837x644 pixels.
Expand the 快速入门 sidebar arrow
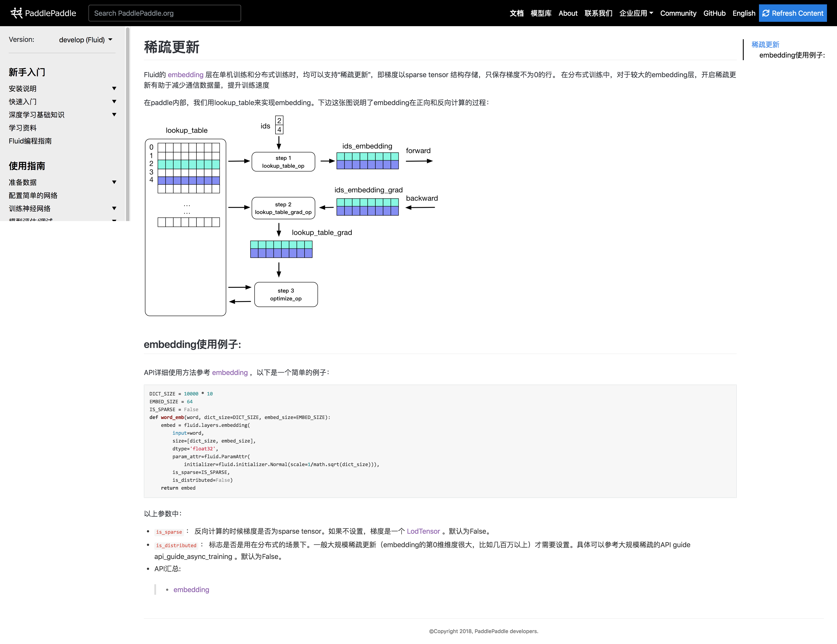[114, 102]
